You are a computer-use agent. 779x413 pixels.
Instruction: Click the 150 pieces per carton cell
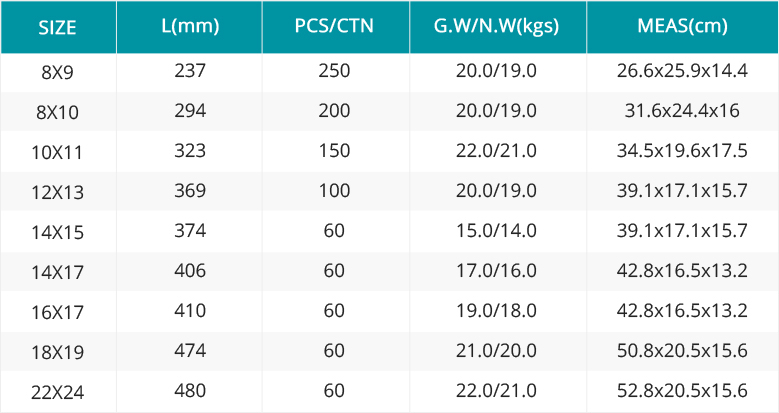334,151
